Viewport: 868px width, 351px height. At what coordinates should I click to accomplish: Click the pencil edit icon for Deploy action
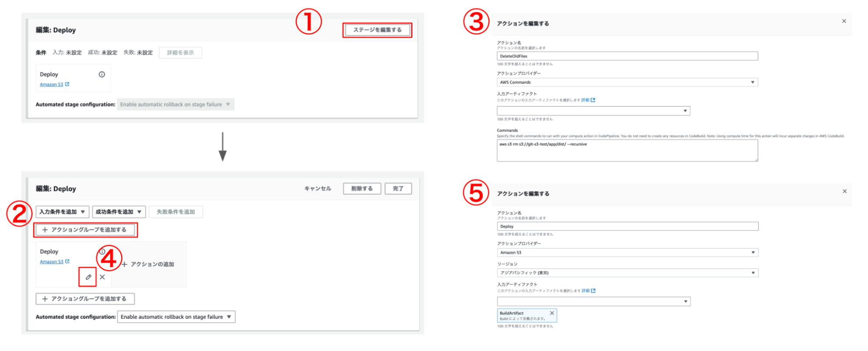(x=88, y=277)
